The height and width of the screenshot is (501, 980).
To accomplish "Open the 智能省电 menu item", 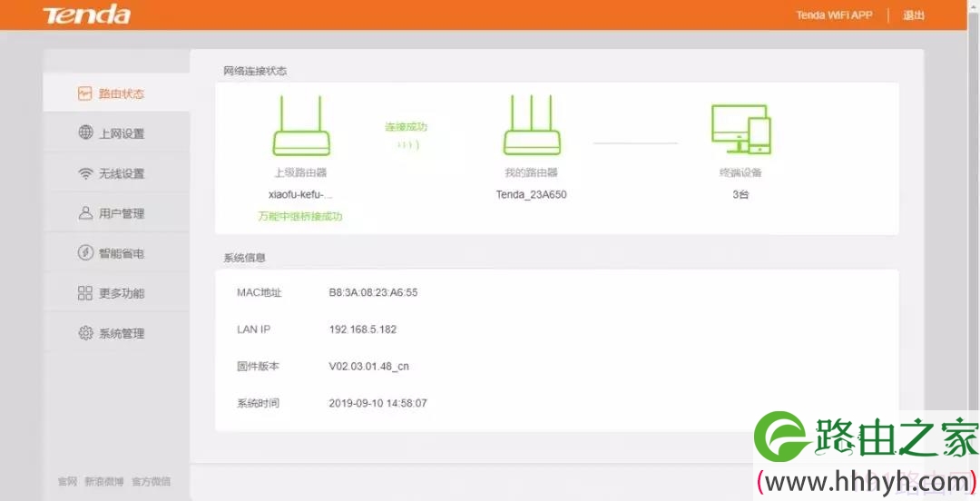I will (116, 253).
